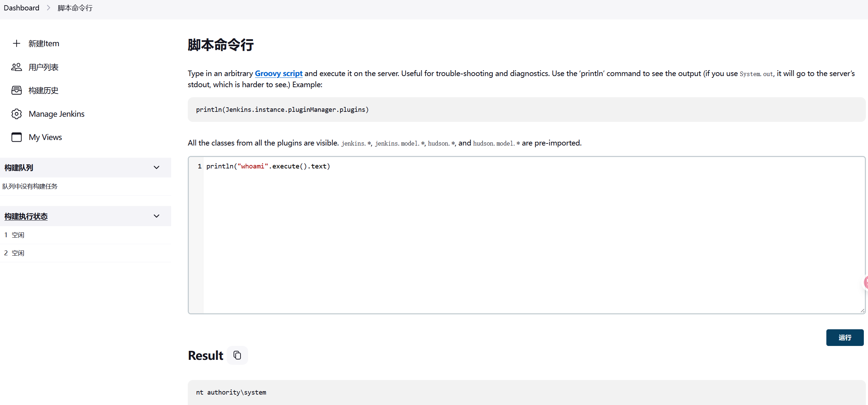The width and height of the screenshot is (868, 405).
Task: Click the window icon for My Views
Action: pos(16,137)
